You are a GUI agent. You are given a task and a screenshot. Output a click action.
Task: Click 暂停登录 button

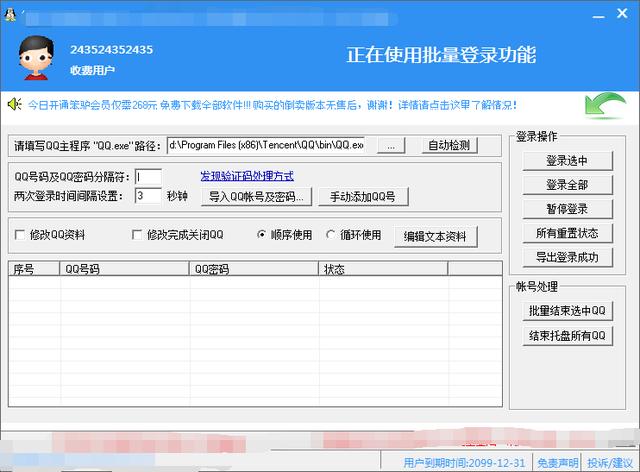tap(567, 209)
